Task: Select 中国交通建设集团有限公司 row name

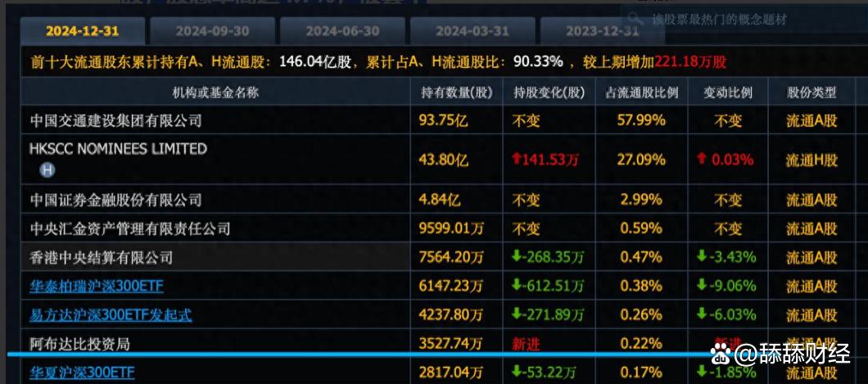Action: point(115,120)
